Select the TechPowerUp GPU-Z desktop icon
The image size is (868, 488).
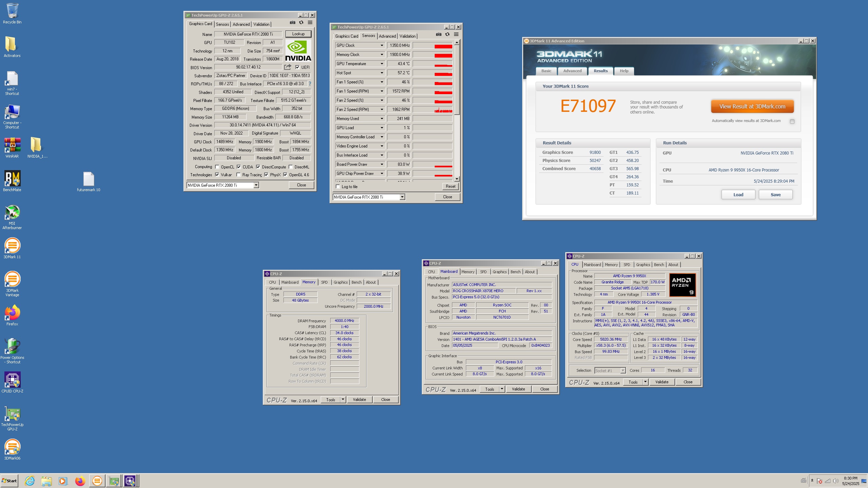[x=12, y=418]
